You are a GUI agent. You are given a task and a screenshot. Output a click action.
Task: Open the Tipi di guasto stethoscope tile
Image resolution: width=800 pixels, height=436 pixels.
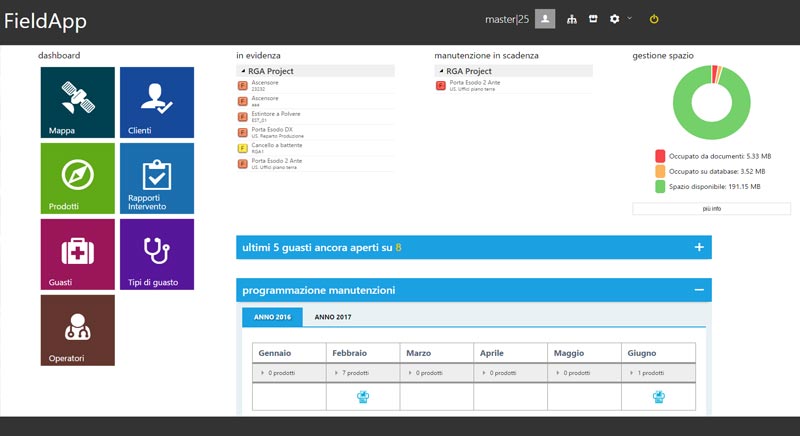click(157, 254)
